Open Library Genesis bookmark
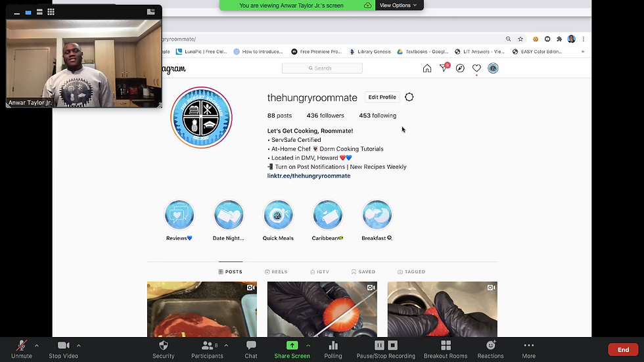Screen dimensions: 644x362 coord(369,52)
